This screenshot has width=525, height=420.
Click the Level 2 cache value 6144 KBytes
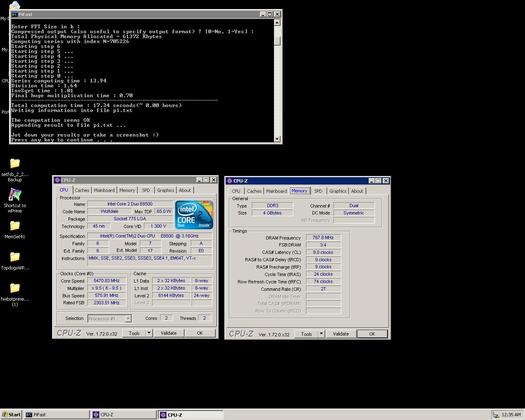171,296
